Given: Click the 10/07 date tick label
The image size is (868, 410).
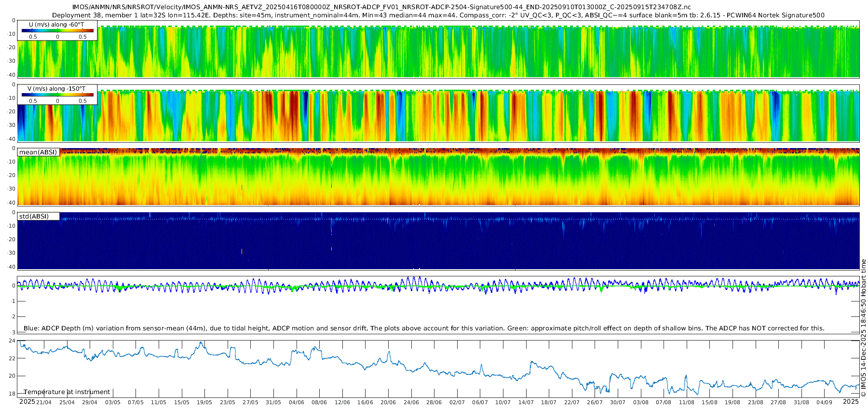Looking at the screenshot, I should click(x=503, y=402).
